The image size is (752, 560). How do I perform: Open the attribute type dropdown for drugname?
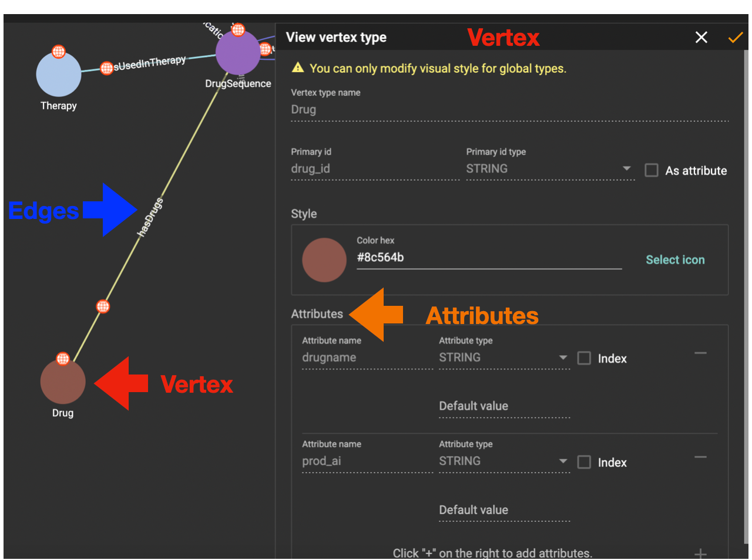563,357
